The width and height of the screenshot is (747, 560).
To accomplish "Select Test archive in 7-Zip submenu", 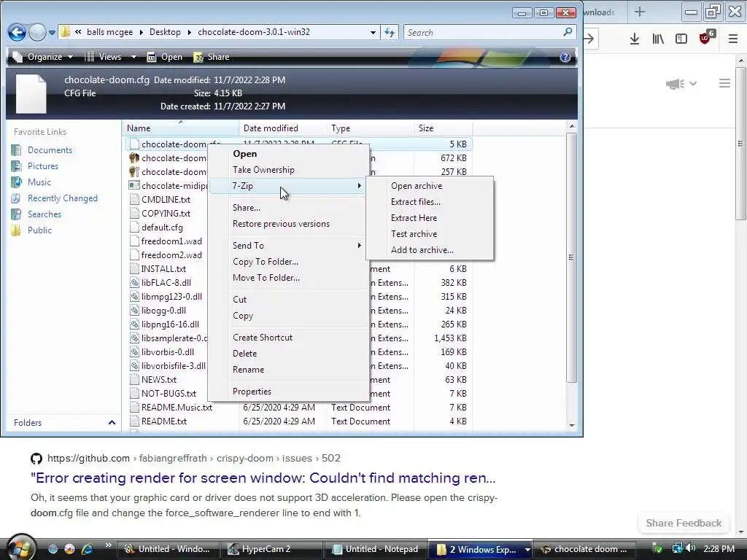I will 430,234.
